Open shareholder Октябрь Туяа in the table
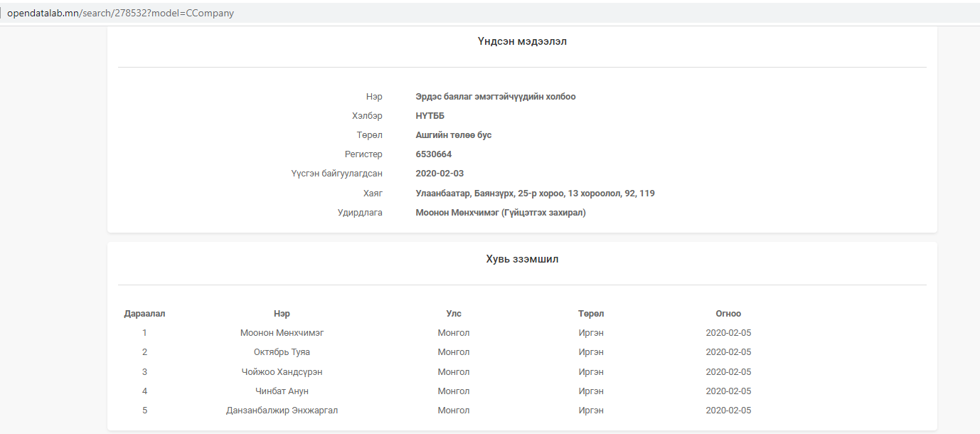Viewport: 980px width, 434px height. (282, 352)
